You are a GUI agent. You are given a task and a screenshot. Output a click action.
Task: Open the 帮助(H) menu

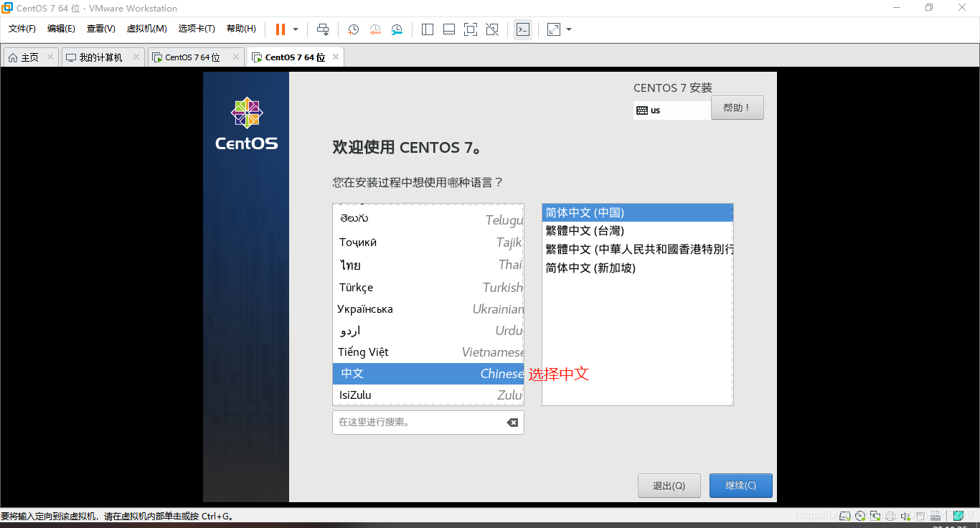click(241, 29)
